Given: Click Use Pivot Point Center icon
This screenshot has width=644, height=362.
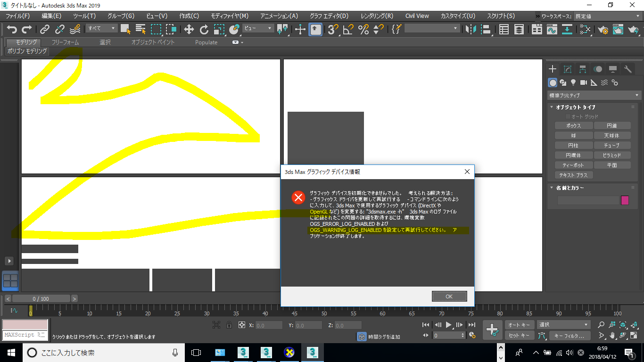Looking at the screenshot, I should coord(282,29).
